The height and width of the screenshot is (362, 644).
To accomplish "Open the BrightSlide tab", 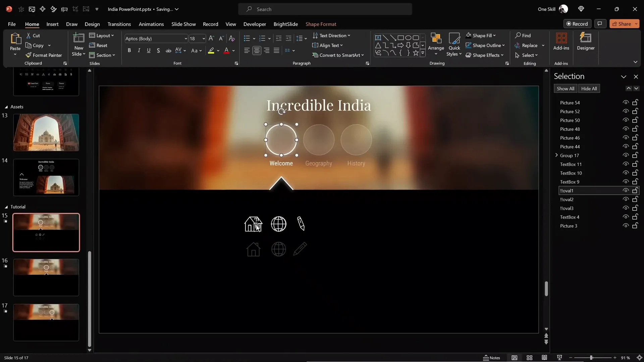I will point(285,24).
